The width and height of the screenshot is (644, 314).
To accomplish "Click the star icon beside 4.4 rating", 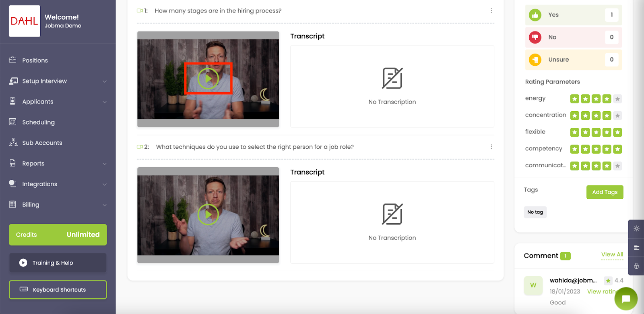I will coord(608,281).
